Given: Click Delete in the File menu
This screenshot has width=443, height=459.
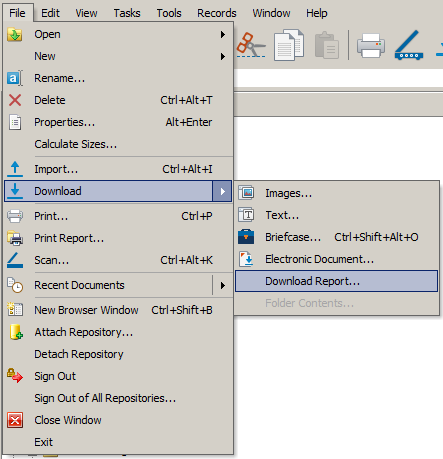Looking at the screenshot, I should coord(118,100).
